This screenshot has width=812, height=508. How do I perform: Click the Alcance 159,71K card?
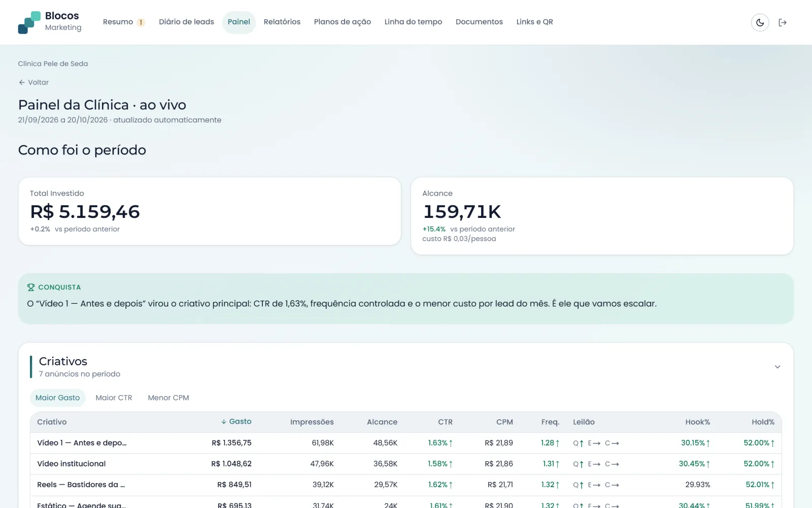(602, 216)
